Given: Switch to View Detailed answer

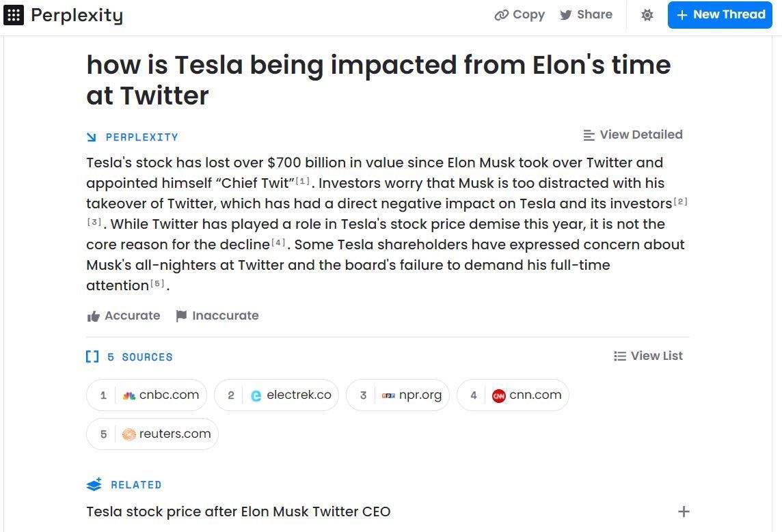Looking at the screenshot, I should [x=633, y=135].
